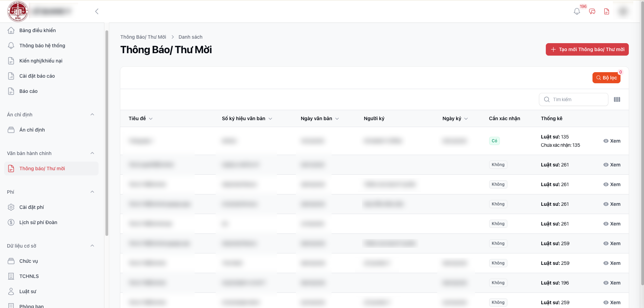Collapse the Ấn chỉ định section

click(x=92, y=115)
